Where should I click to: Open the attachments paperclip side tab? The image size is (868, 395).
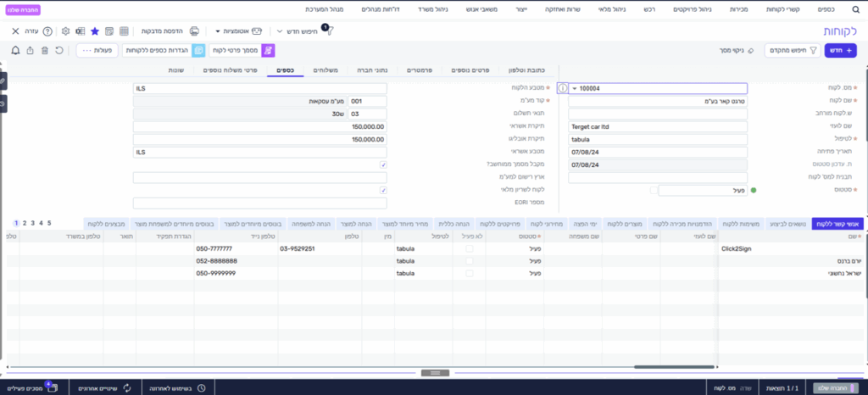[x=3, y=81]
